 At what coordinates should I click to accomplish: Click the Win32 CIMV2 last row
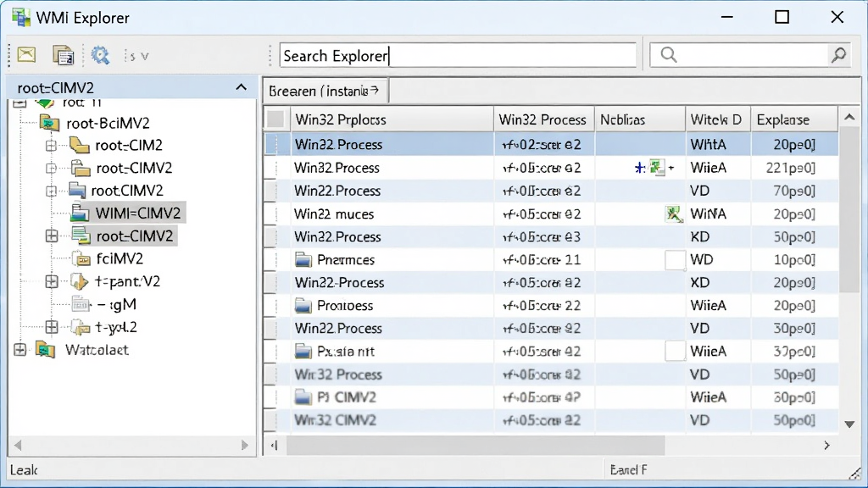coord(551,420)
